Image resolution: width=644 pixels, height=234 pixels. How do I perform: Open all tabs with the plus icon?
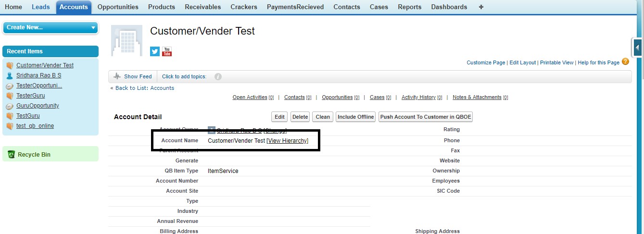(x=481, y=7)
